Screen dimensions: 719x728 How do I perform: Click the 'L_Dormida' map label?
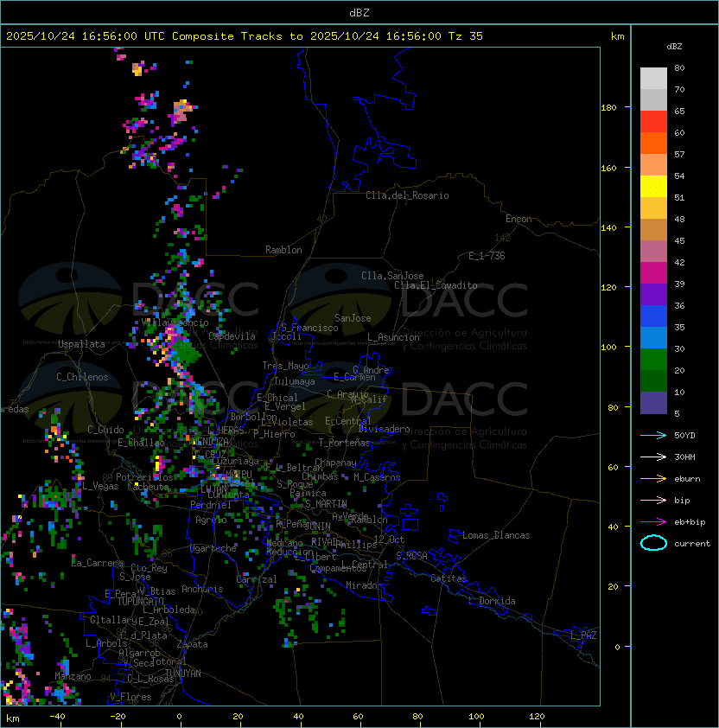click(x=492, y=601)
